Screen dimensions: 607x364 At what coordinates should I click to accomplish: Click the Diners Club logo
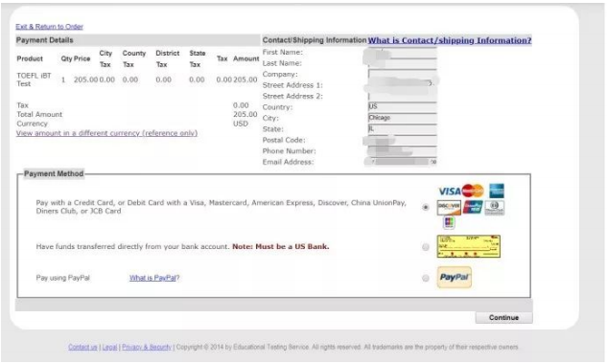495,208
